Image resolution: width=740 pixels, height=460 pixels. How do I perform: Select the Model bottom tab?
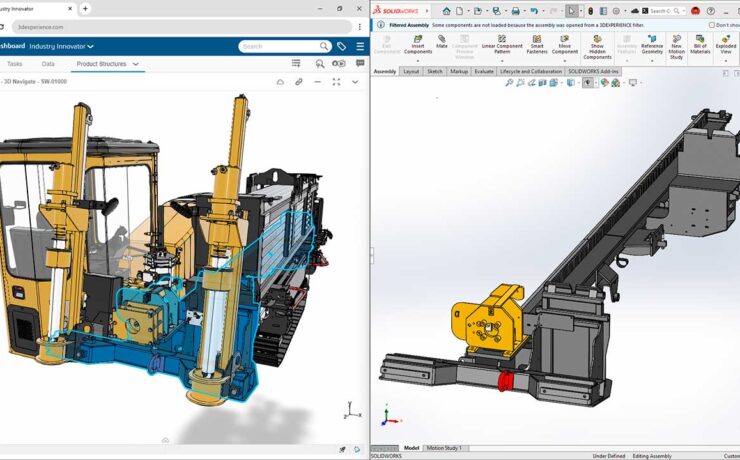(x=411, y=448)
